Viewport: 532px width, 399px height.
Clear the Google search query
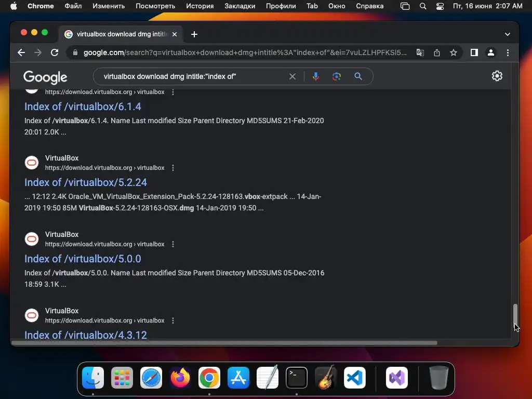click(292, 76)
